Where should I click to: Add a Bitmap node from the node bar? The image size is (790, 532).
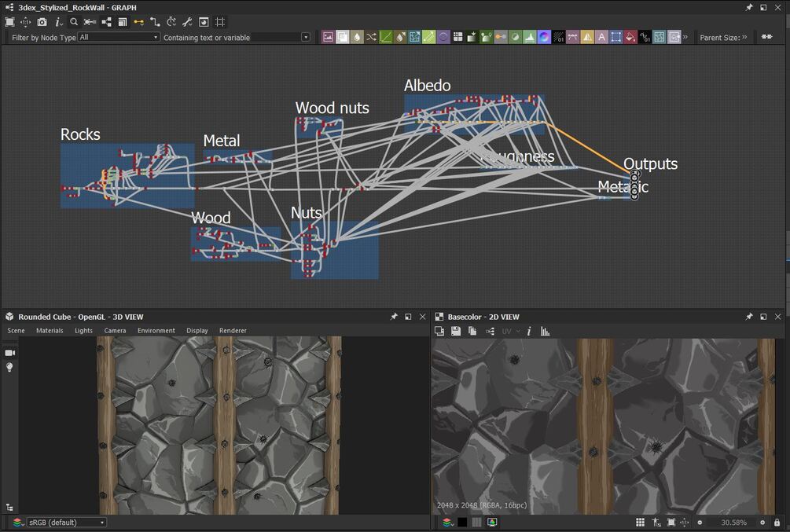[328, 37]
